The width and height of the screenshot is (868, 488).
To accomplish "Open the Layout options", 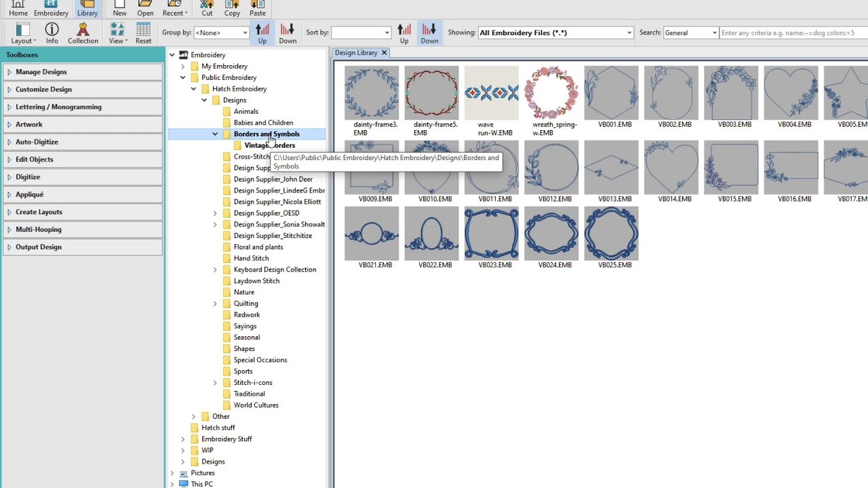I will (23, 33).
